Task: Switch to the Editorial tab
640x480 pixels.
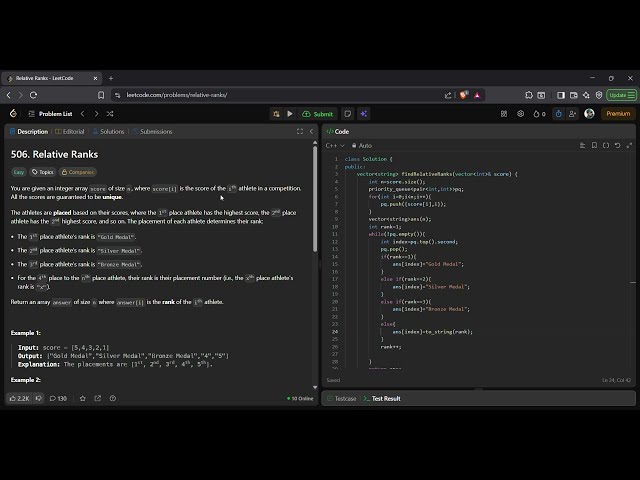Action: pos(70,131)
